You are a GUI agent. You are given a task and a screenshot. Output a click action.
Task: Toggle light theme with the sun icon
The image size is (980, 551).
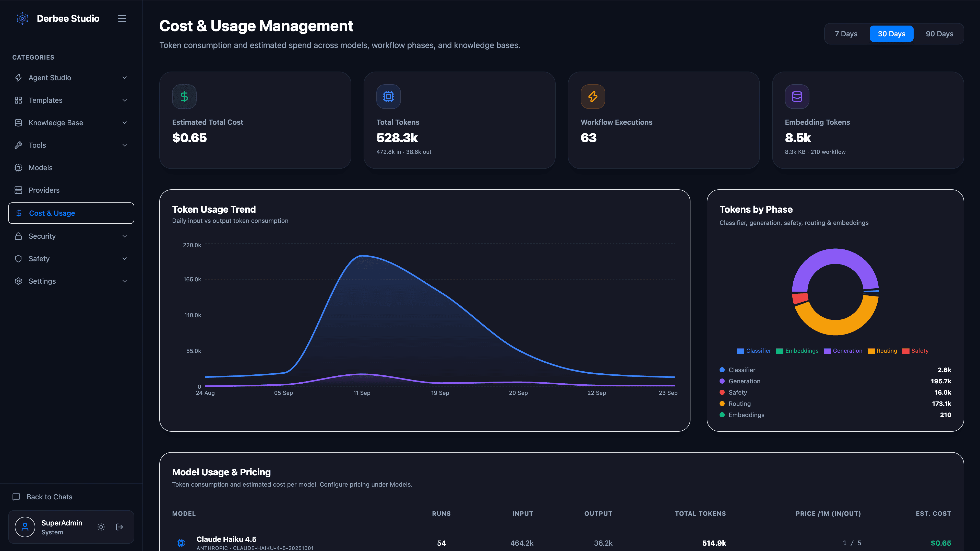101,527
